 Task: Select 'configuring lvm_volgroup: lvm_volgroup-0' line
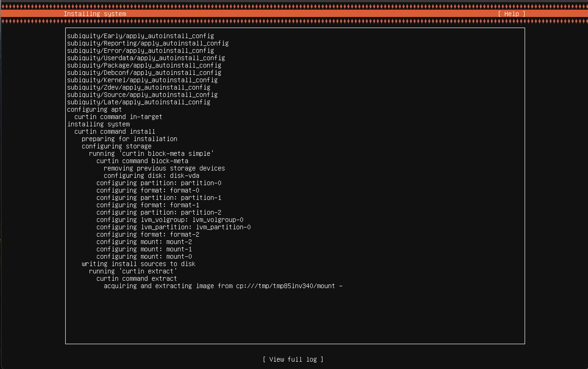[x=170, y=220]
